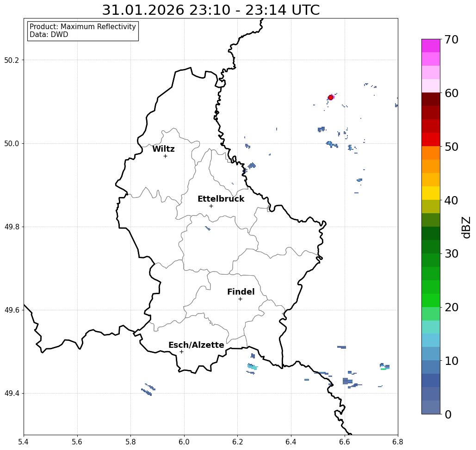The width and height of the screenshot is (476, 450).
Task: Click the "Product: Maximum Reflectivity" text
Action: tap(82, 27)
